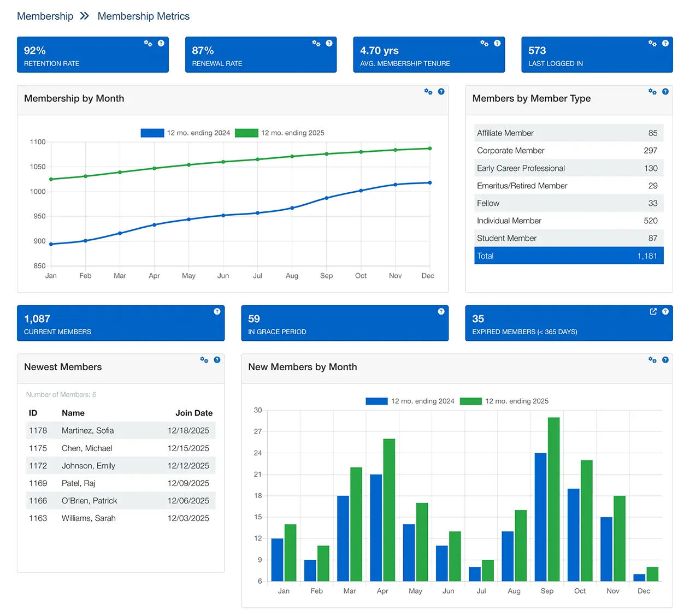Open settings gear on Avg. Membership Tenure card
The image size is (690, 616).
click(484, 43)
